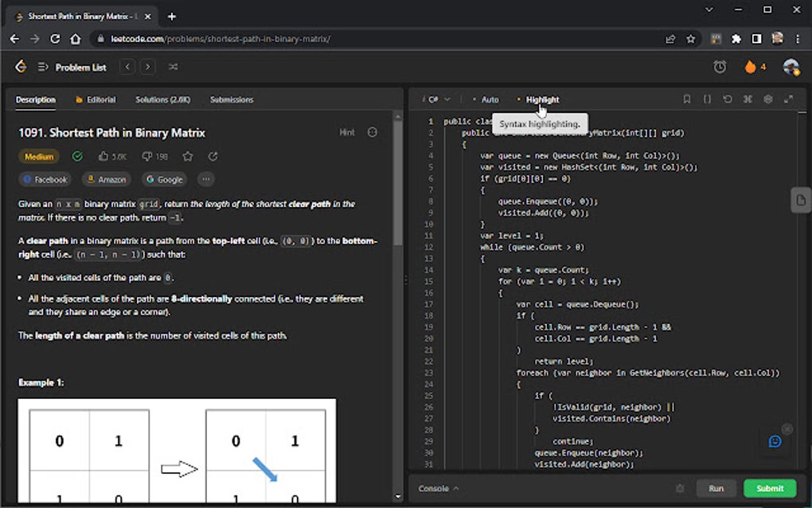Bookmark the code with editor bookmark icon
The height and width of the screenshot is (508, 812).
tap(687, 100)
